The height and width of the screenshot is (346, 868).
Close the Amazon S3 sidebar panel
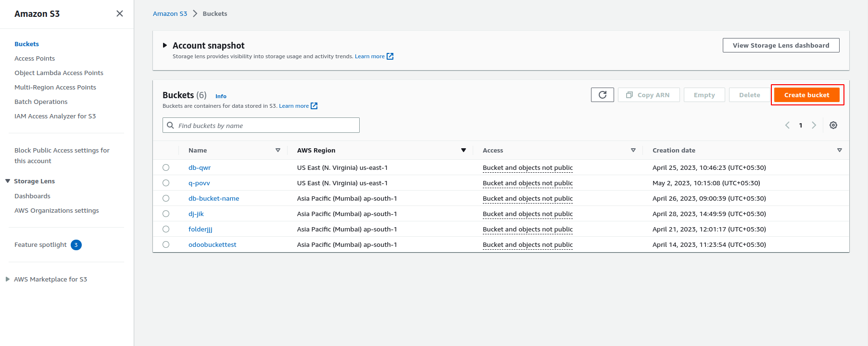click(120, 13)
